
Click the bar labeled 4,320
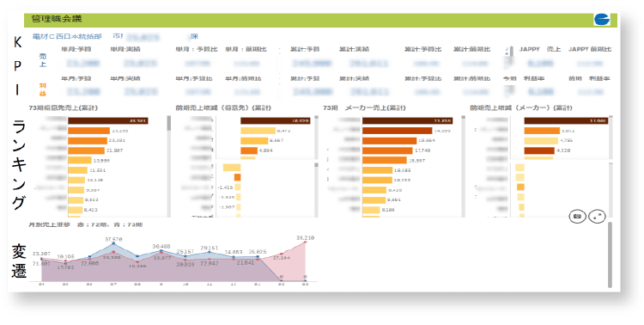point(539,150)
